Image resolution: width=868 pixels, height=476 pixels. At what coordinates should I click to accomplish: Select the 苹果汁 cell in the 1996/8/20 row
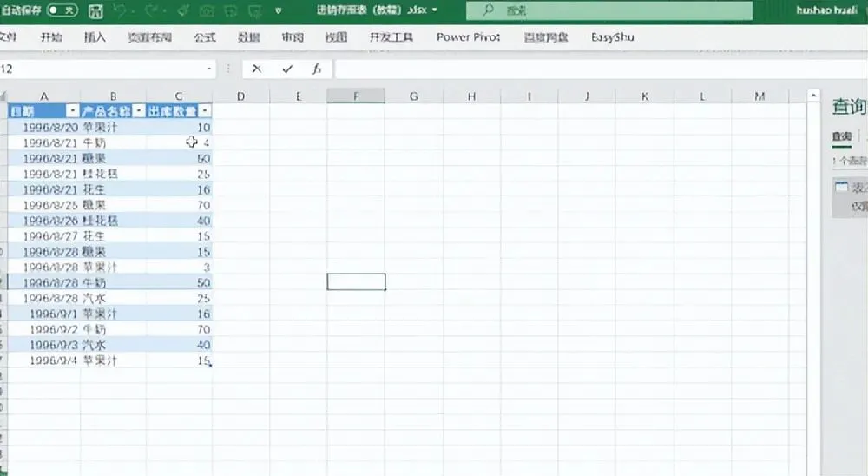coord(114,128)
